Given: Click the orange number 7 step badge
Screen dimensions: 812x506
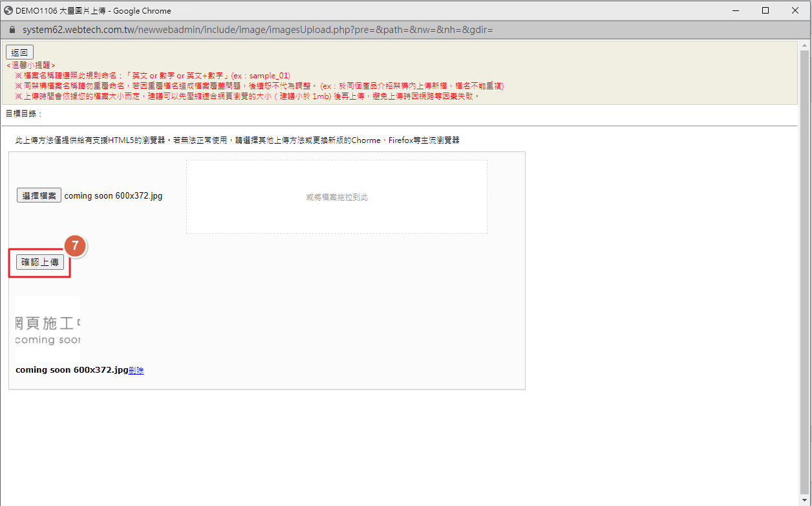Looking at the screenshot, I should [x=75, y=246].
